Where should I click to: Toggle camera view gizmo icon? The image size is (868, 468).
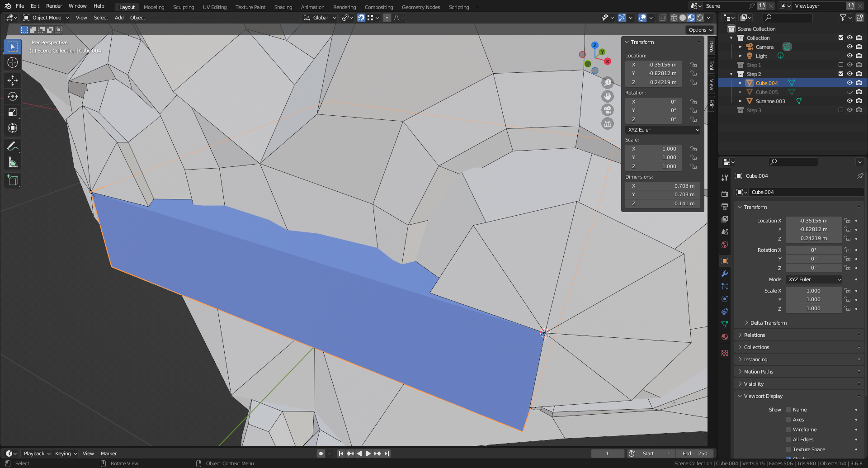click(608, 110)
